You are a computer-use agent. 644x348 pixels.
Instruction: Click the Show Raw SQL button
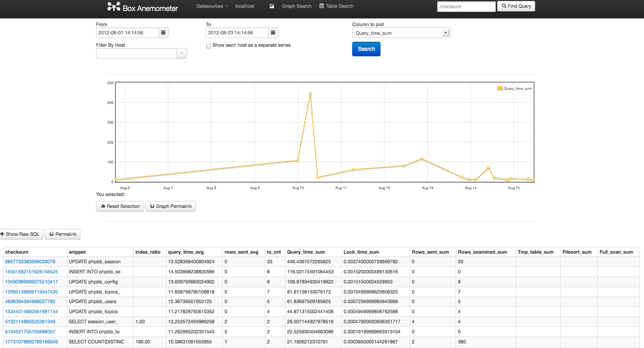tap(21, 234)
